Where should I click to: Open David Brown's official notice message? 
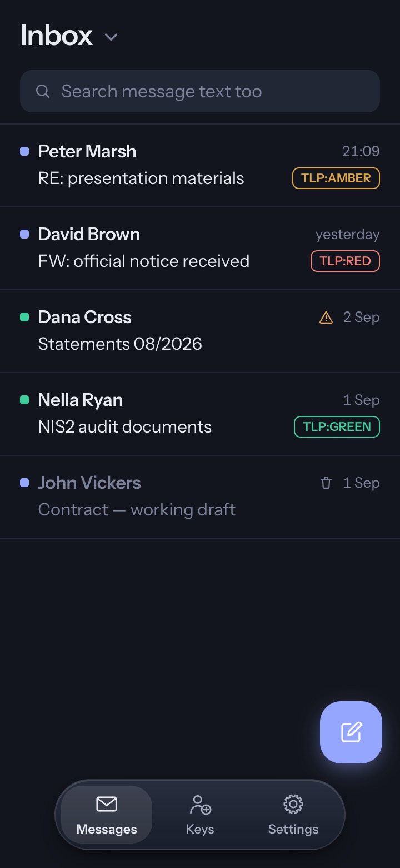(x=200, y=249)
